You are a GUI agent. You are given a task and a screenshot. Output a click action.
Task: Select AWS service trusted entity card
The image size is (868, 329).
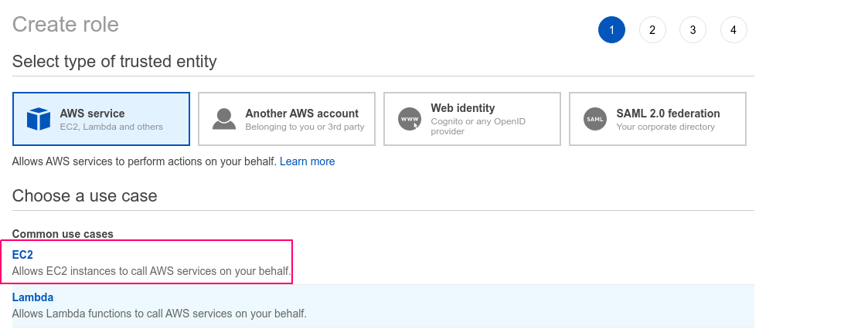(x=101, y=119)
